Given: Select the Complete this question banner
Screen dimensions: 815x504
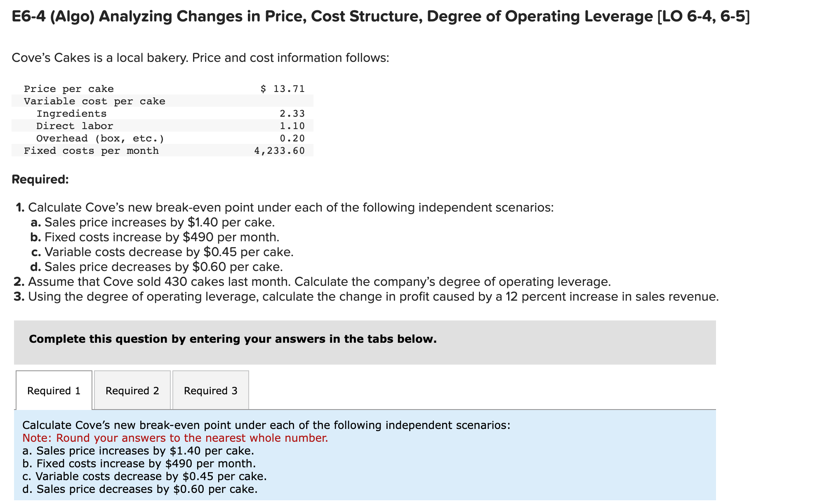Looking at the screenshot, I should click(x=233, y=339).
